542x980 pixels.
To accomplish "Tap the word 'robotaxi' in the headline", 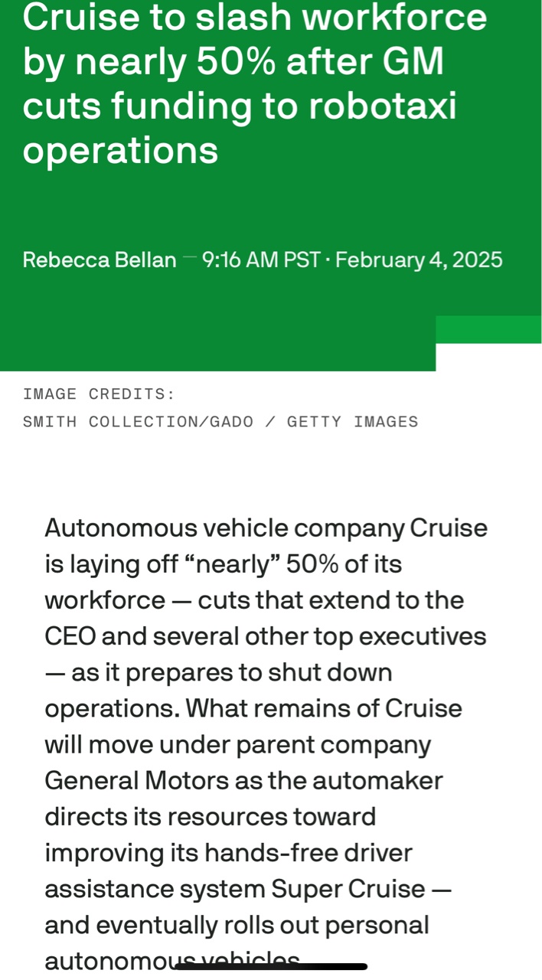I will click(x=383, y=106).
